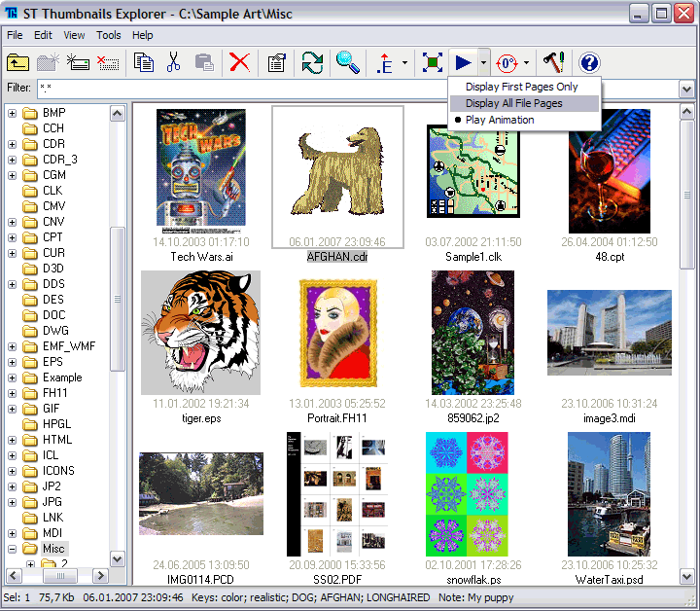This screenshot has width=700, height=611.
Task: Open the magnifying glass search tool
Action: click(x=347, y=63)
